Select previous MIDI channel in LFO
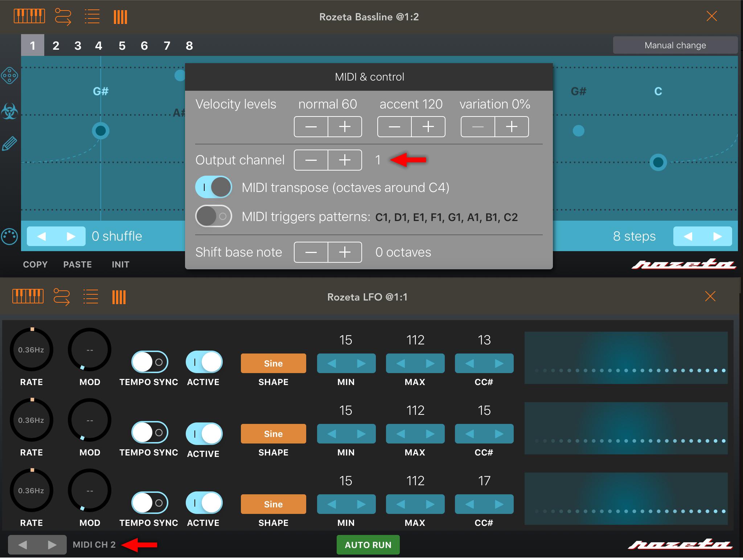 (22, 545)
